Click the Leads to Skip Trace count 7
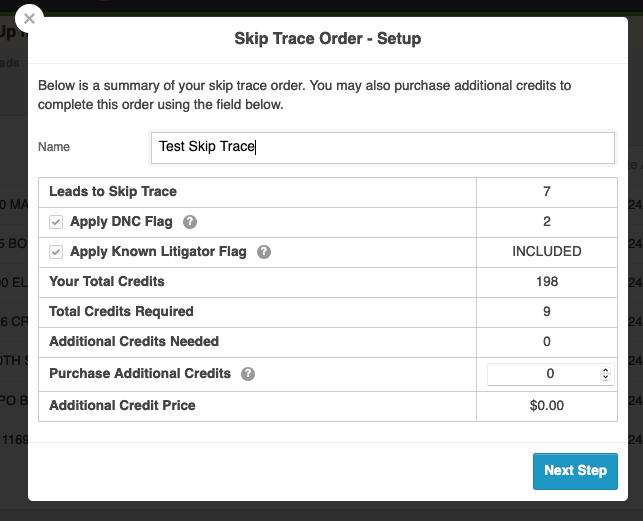The width and height of the screenshot is (643, 521). [x=547, y=192]
